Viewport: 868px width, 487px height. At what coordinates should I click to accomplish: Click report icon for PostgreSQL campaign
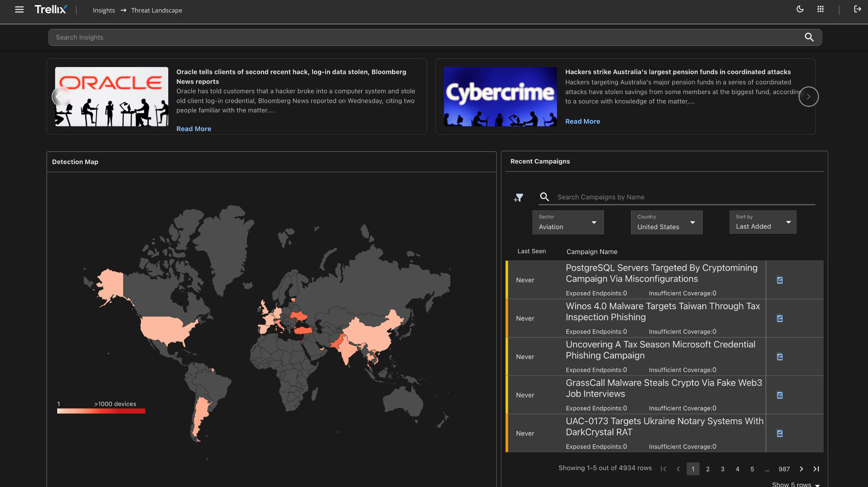[779, 280]
